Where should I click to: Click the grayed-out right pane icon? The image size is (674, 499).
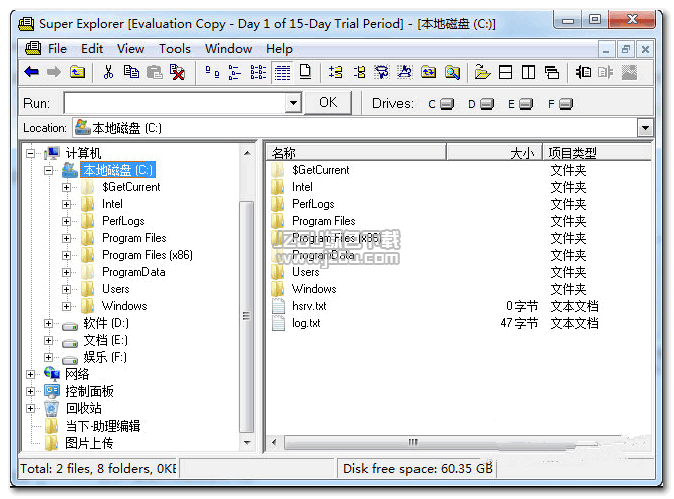tap(605, 72)
